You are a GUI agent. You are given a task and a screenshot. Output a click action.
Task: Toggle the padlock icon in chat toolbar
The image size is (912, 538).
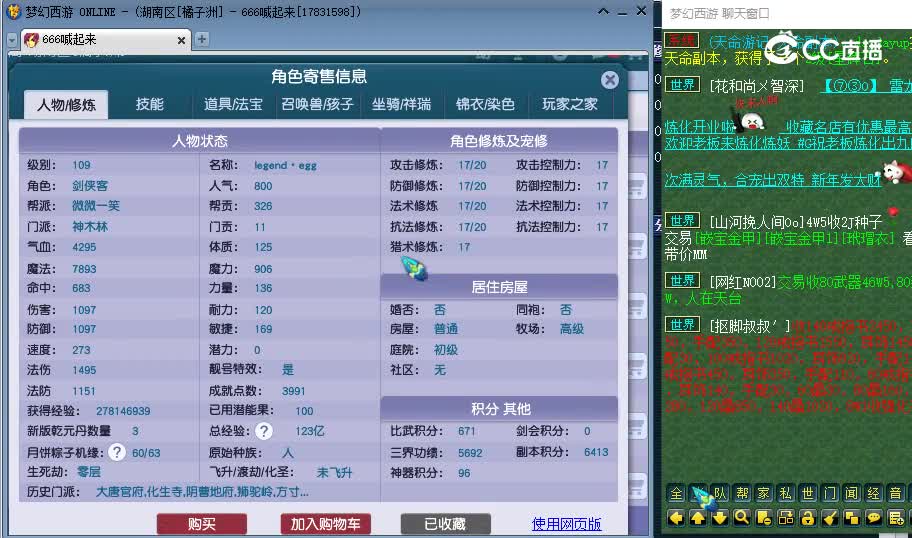[x=808, y=518]
